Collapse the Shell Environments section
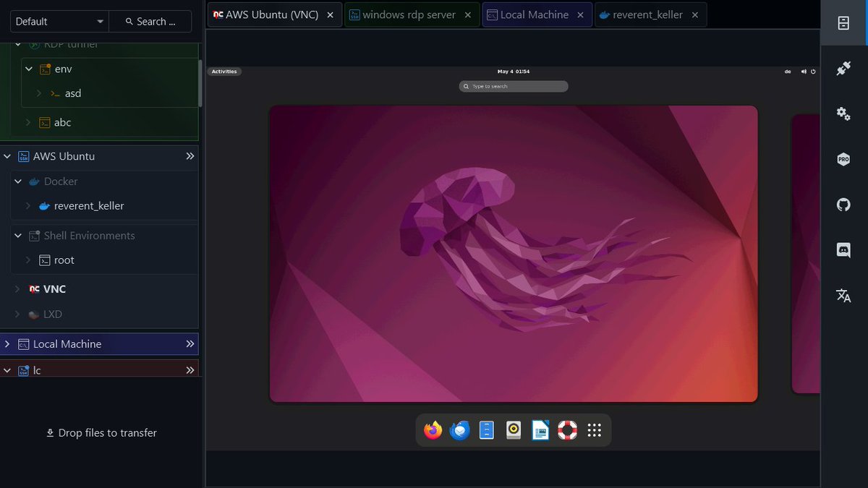Viewport: 868px width, 488px height. coord(18,236)
